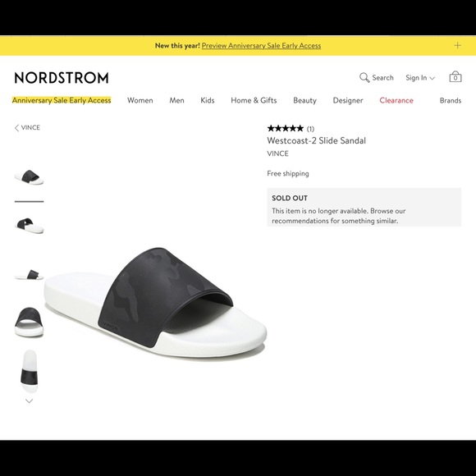Image resolution: width=476 pixels, height=476 pixels.
Task: Expand the yellow banner plus icon
Action: (457, 45)
